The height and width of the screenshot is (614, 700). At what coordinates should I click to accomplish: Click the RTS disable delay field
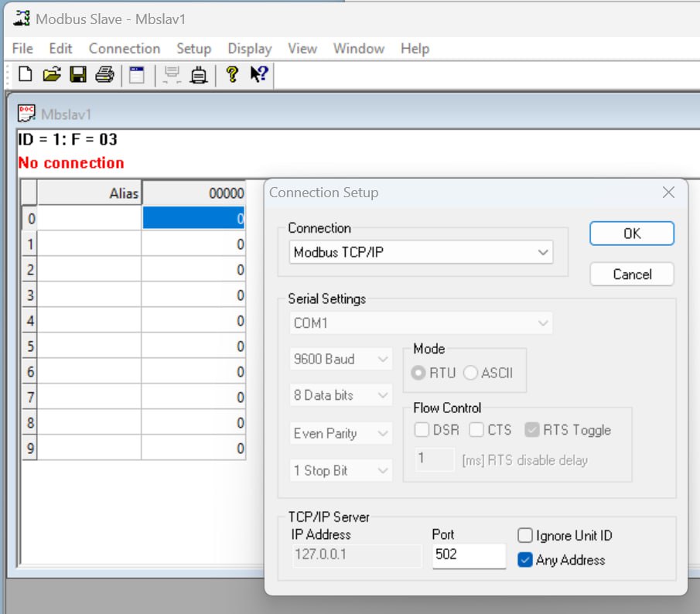pyautogui.click(x=435, y=459)
